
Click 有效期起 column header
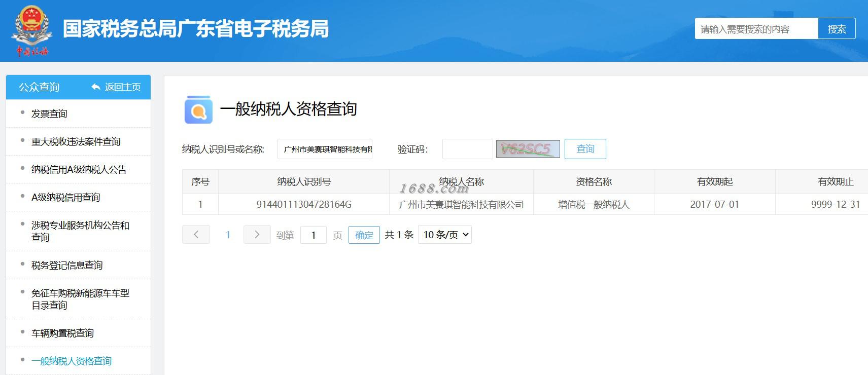tap(714, 181)
